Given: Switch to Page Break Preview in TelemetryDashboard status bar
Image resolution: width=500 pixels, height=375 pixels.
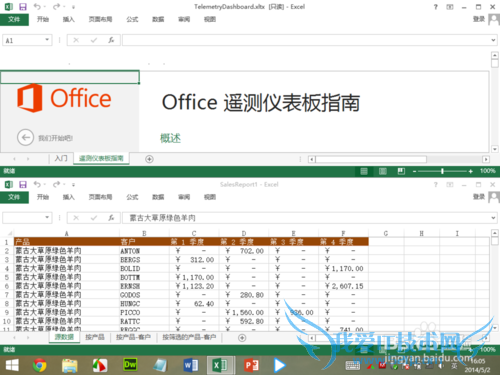Looking at the screenshot, I should pyautogui.click(x=401, y=171).
